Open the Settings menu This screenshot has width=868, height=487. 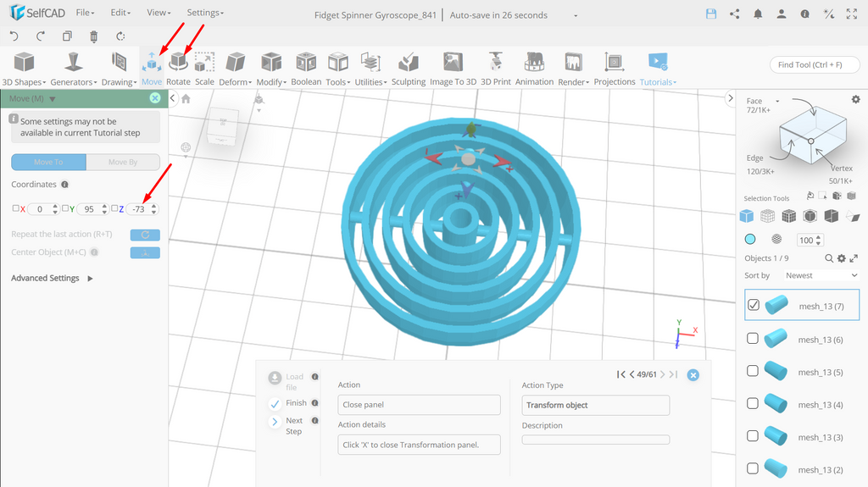[x=205, y=12]
